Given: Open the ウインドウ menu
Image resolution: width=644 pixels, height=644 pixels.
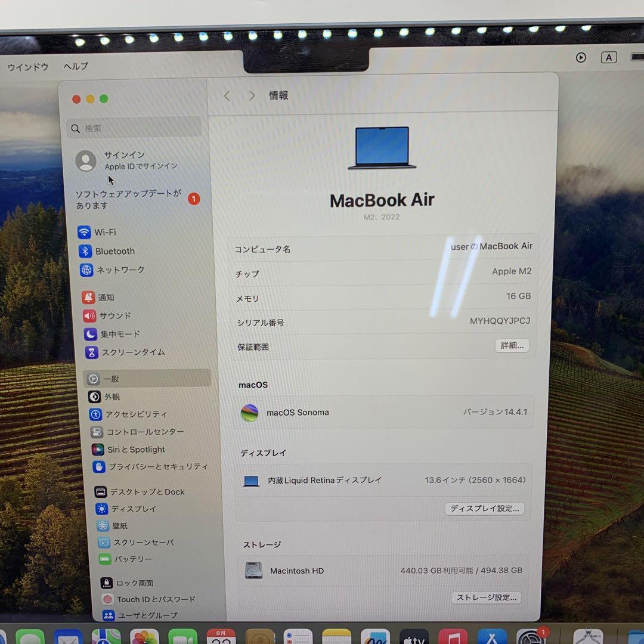Looking at the screenshot, I should pos(28,67).
